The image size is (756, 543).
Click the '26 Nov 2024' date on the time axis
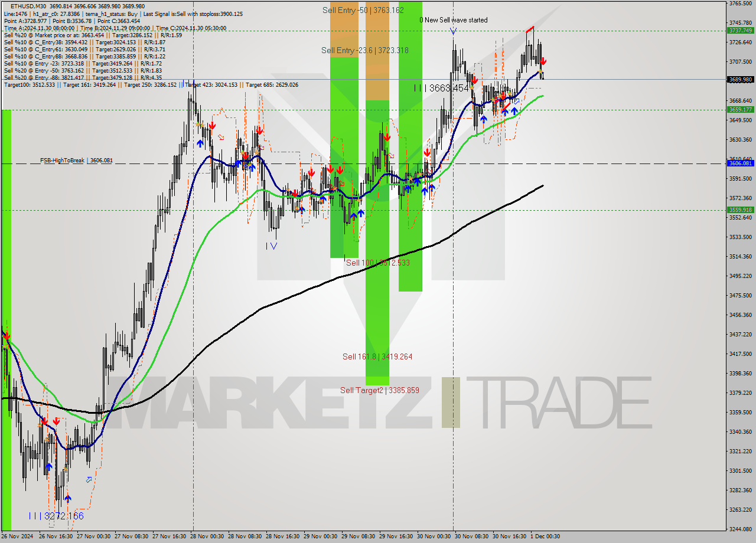click(17, 537)
